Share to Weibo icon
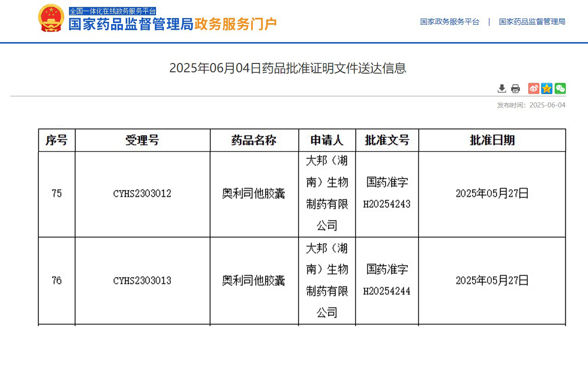Image resolution: width=588 pixels, height=365 pixels. pos(534,88)
